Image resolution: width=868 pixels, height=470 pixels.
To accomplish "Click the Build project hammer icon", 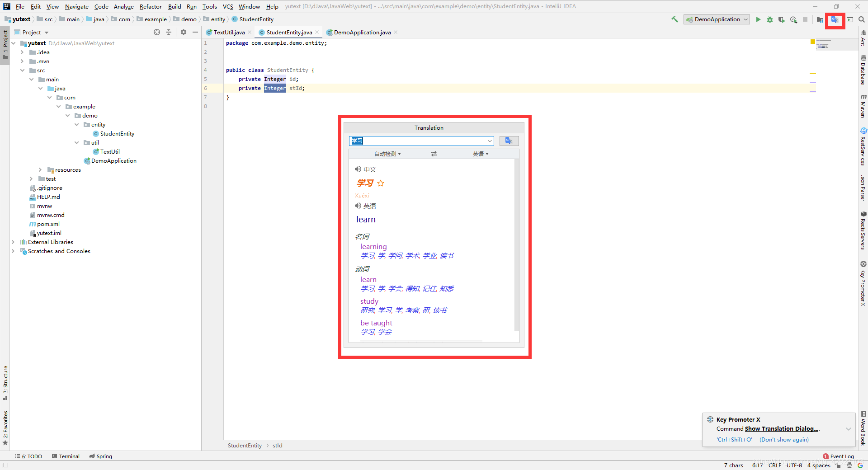I will click(675, 19).
